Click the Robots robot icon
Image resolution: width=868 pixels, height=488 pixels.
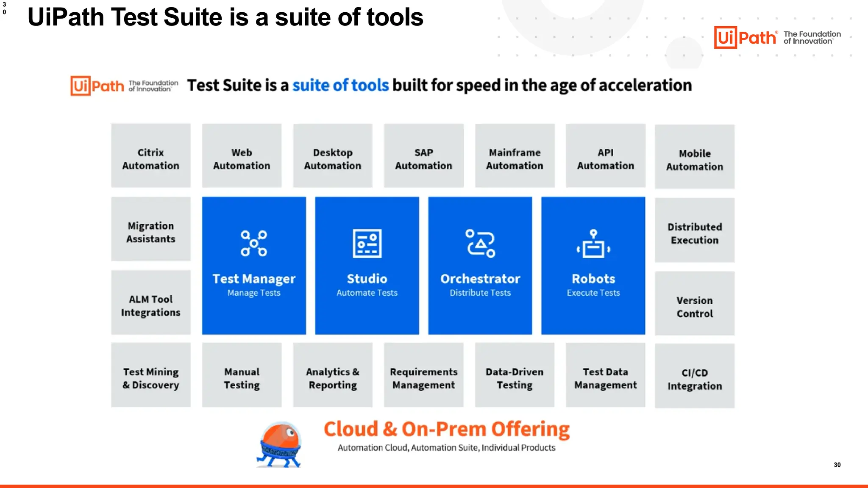593,244
